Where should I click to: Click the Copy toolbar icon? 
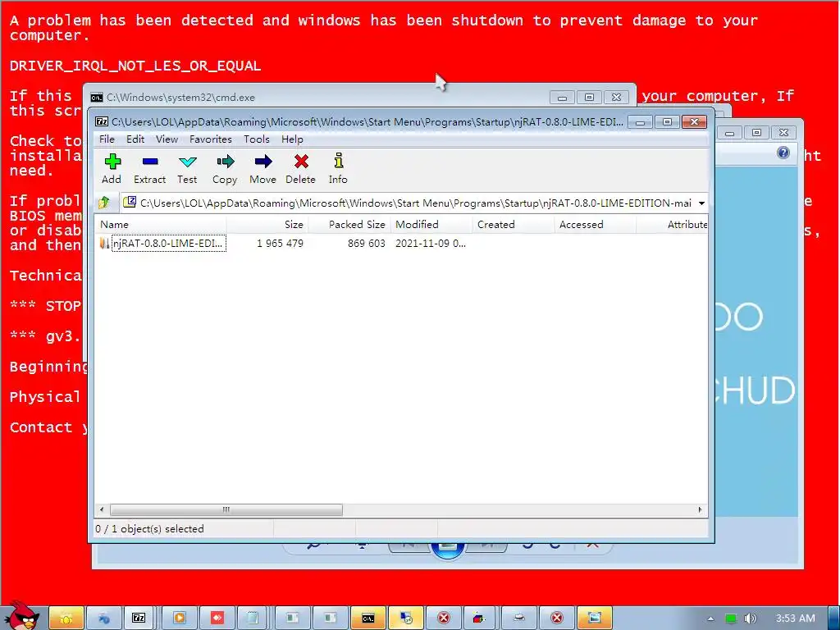[x=226, y=162]
